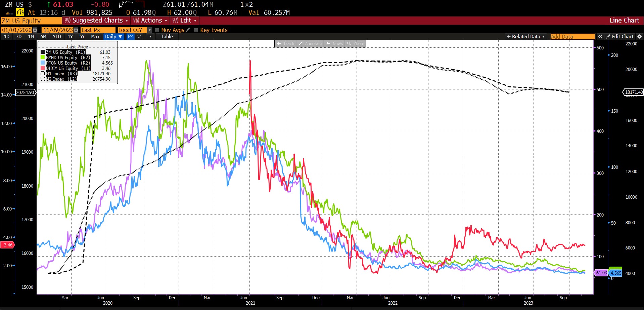Click the Mov Avgs pencil edit icon

coord(188,30)
